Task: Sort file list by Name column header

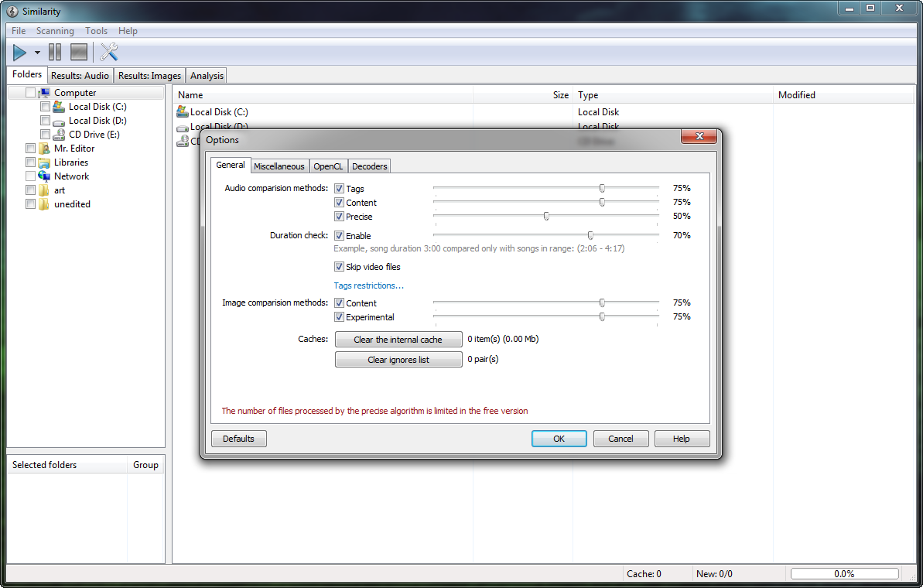Action: click(323, 94)
